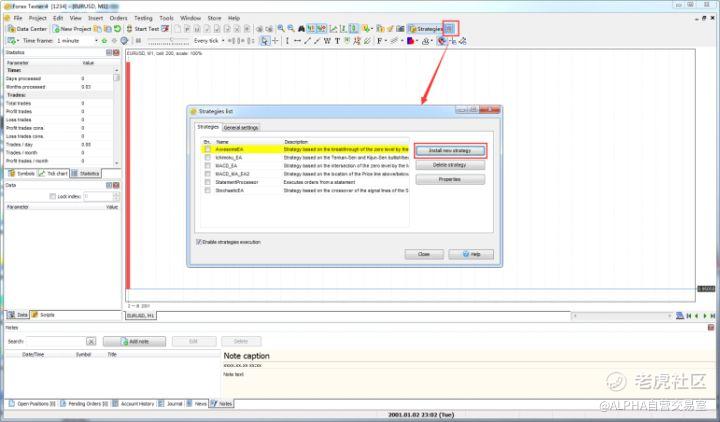Screen dimensions: 720x422
Task: Open the Open Positions tab
Action: tap(32, 404)
